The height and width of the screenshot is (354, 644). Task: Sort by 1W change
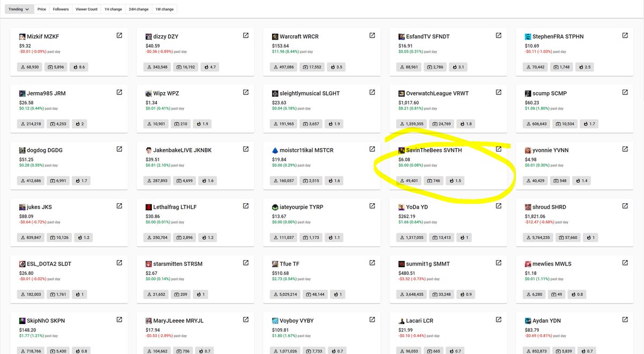[164, 9]
